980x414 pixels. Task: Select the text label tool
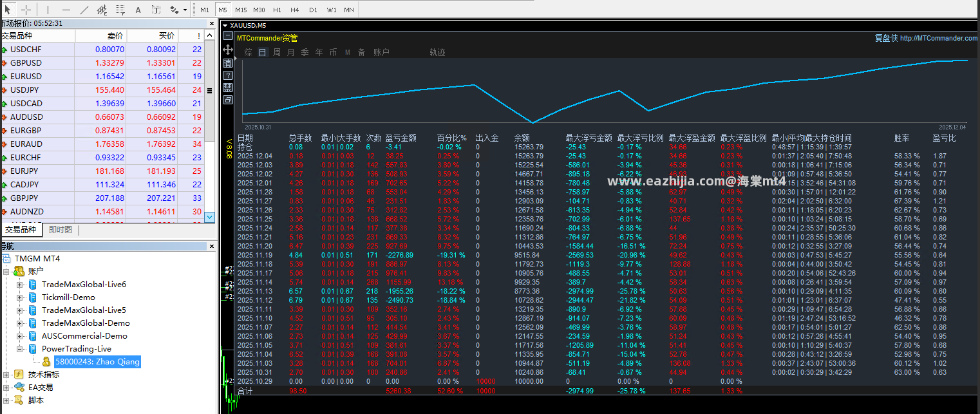pos(156,10)
